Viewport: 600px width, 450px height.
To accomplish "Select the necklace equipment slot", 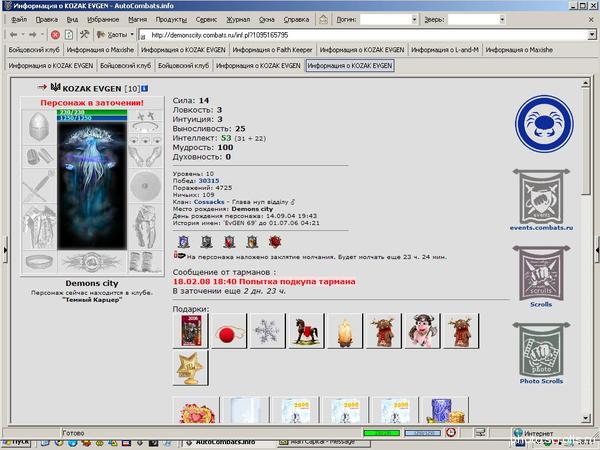I will [x=145, y=127].
